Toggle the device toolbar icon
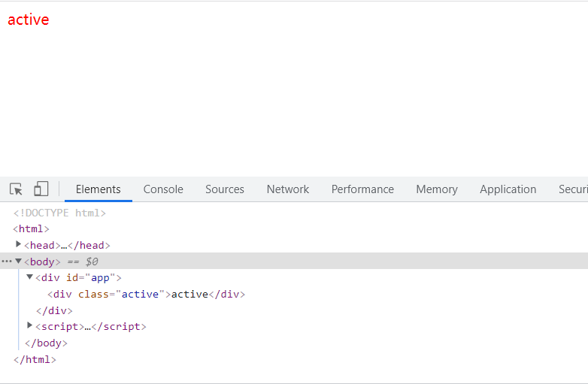This screenshot has width=588, height=384. 41,189
